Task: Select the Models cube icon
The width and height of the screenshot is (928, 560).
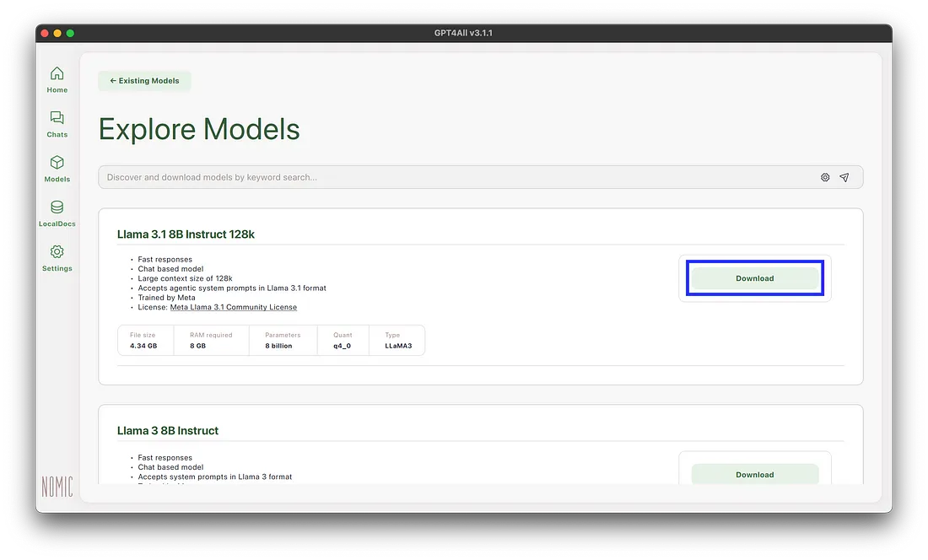Action: 57,163
